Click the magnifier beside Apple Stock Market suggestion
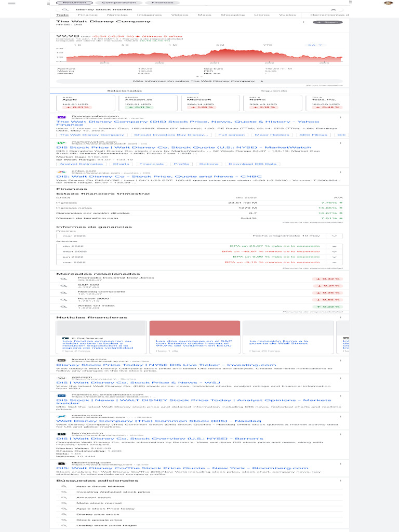The width and height of the screenshot is (399, 532). point(63,486)
